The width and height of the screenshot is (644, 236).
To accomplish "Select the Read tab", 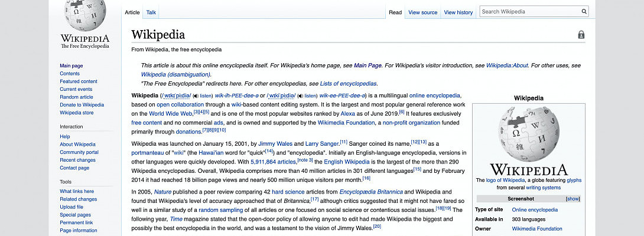I will point(395,12).
